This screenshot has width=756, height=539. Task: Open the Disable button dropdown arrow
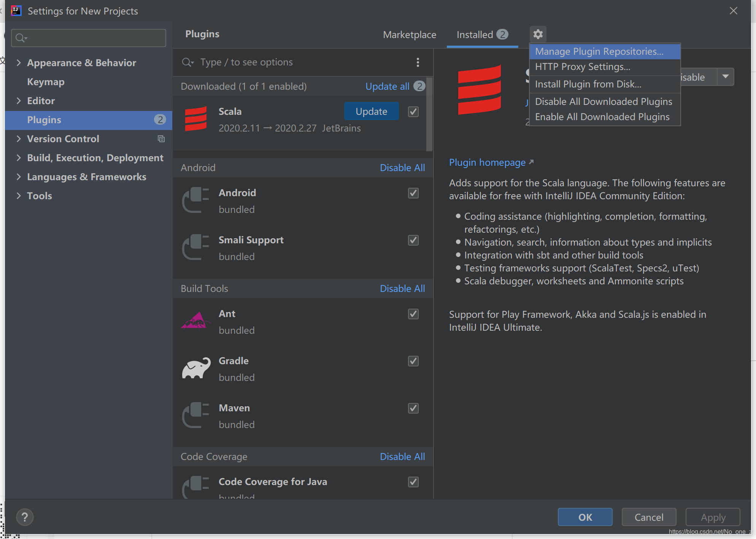726,77
